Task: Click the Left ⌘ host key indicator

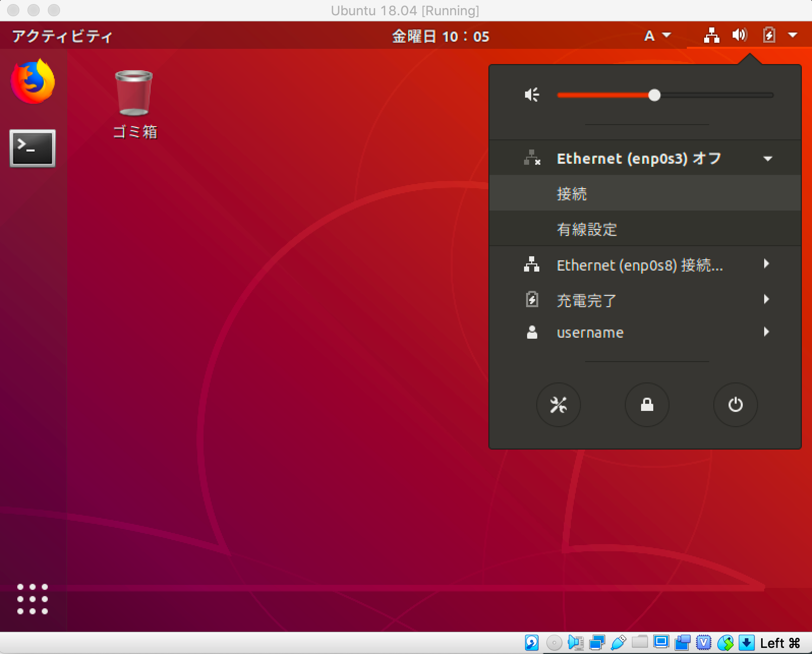Action: coord(780,643)
